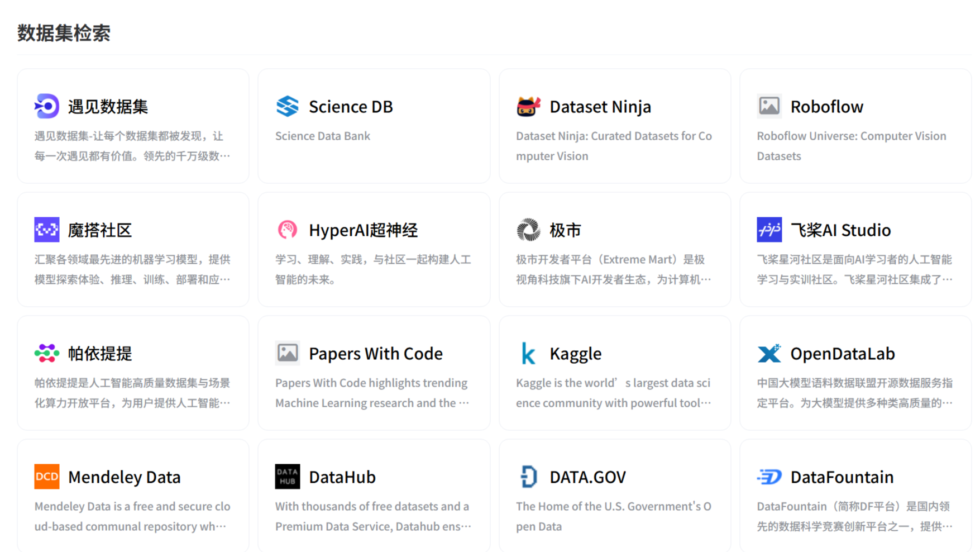Click the Kaggle blue k icon
The width and height of the screenshot is (980, 552).
[x=528, y=353]
